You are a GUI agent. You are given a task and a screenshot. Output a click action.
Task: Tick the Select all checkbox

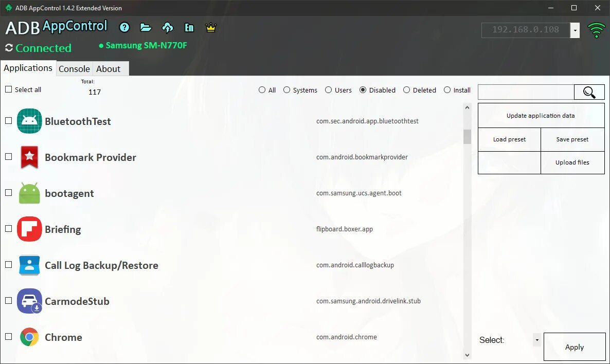tap(9, 89)
